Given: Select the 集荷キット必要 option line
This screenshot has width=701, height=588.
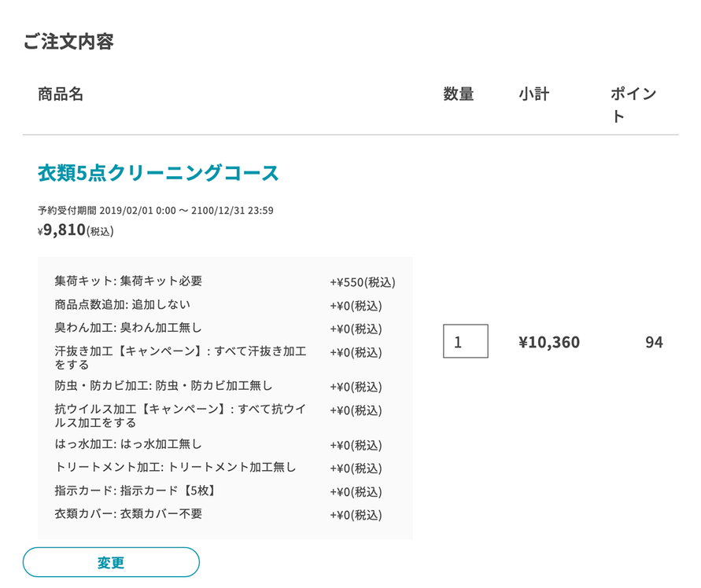Looking at the screenshot, I should [x=128, y=281].
